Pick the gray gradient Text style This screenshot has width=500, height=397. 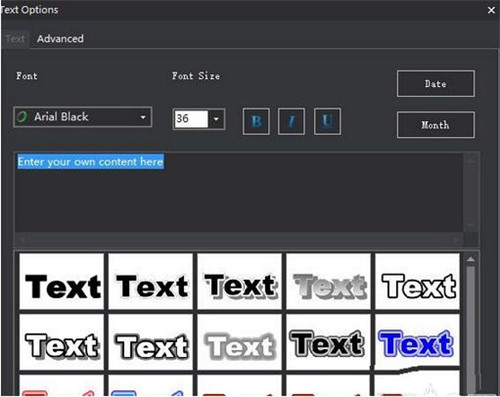pyautogui.click(x=328, y=281)
